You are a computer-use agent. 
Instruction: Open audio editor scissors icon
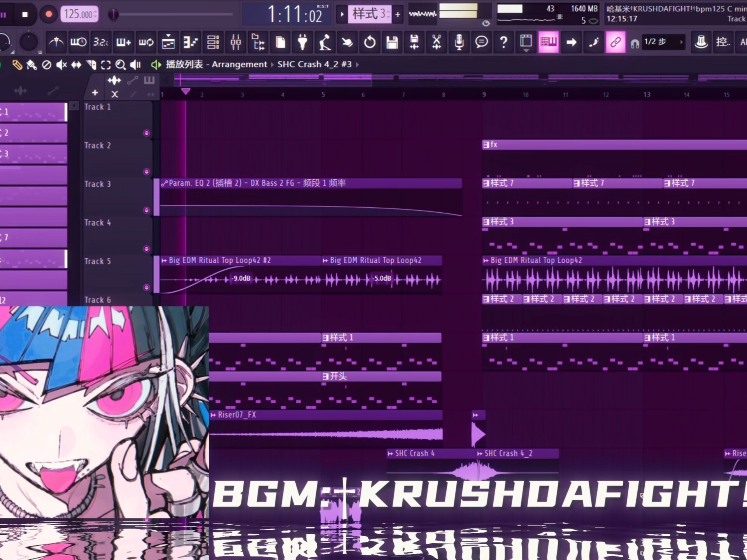(437, 42)
